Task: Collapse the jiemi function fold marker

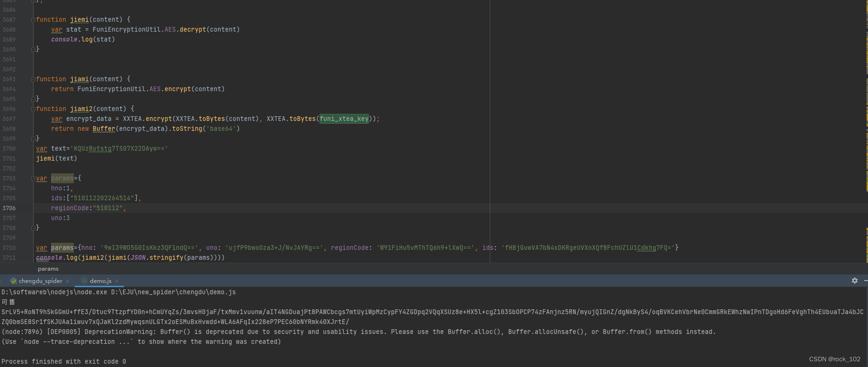Action: click(x=33, y=20)
